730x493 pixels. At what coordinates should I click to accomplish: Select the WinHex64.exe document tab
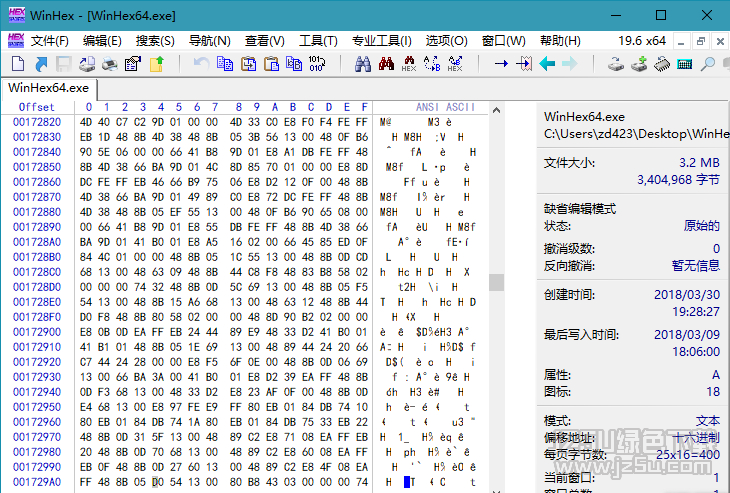pos(48,88)
